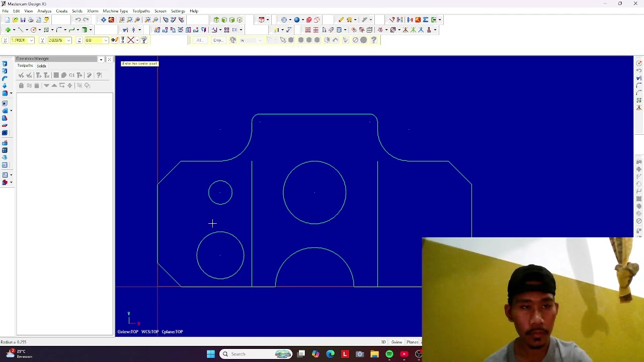Click the Solid Sweep curved icon in left sidebar
The image size is (644, 362).
[5, 78]
